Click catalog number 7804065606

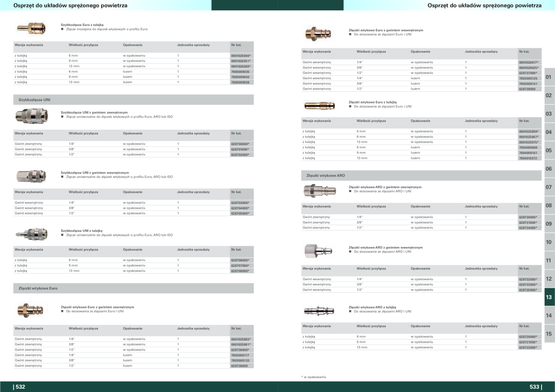(528, 148)
